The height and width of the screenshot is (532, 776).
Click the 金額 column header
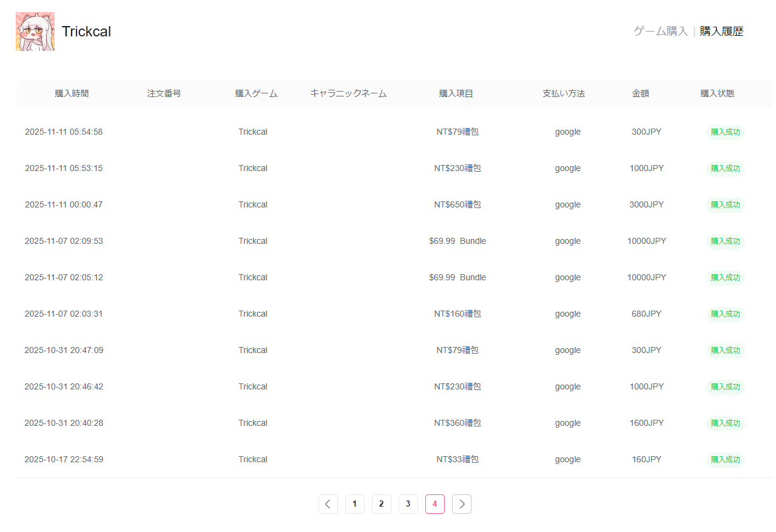click(640, 93)
